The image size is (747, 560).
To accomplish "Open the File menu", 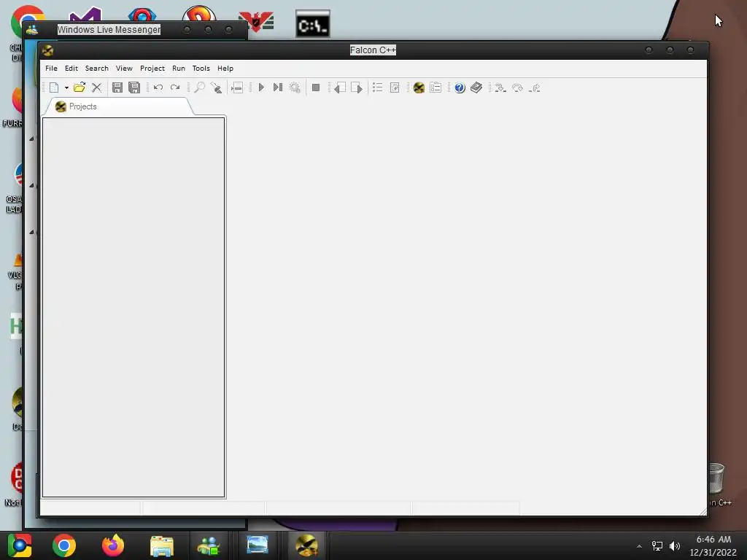I will point(52,68).
